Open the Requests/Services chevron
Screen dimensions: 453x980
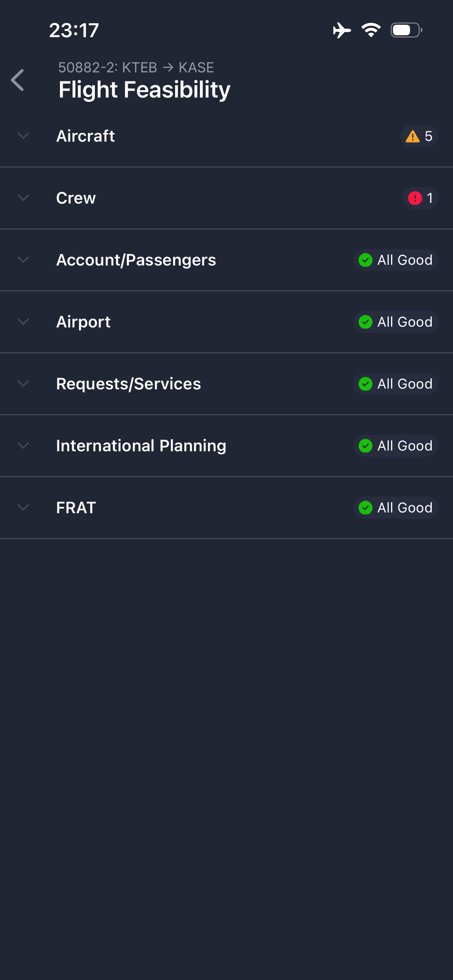pos(23,384)
